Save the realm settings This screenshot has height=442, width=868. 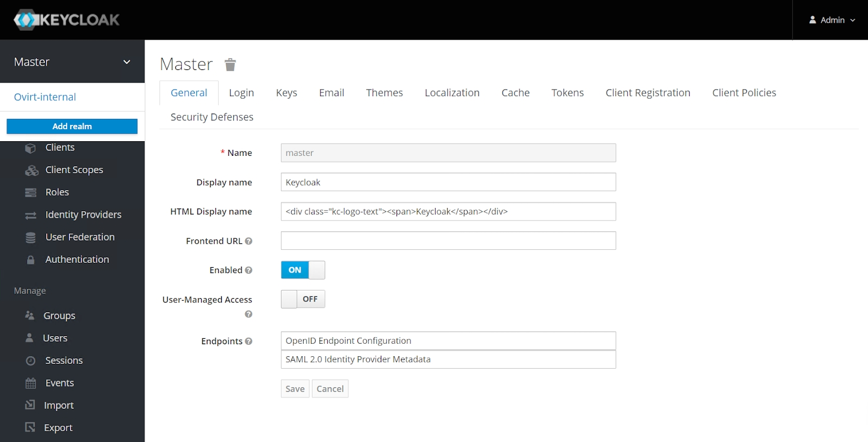[295, 389]
